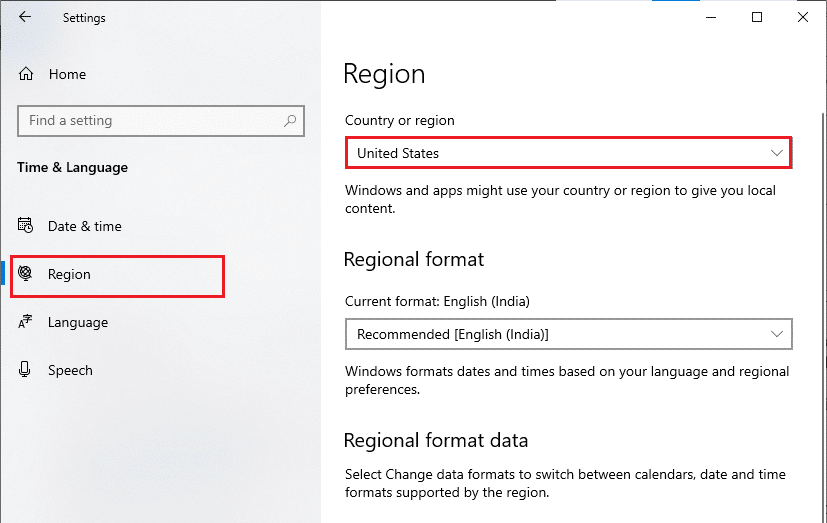Click the Time & Language heading
This screenshot has height=523, width=827.
point(72,168)
